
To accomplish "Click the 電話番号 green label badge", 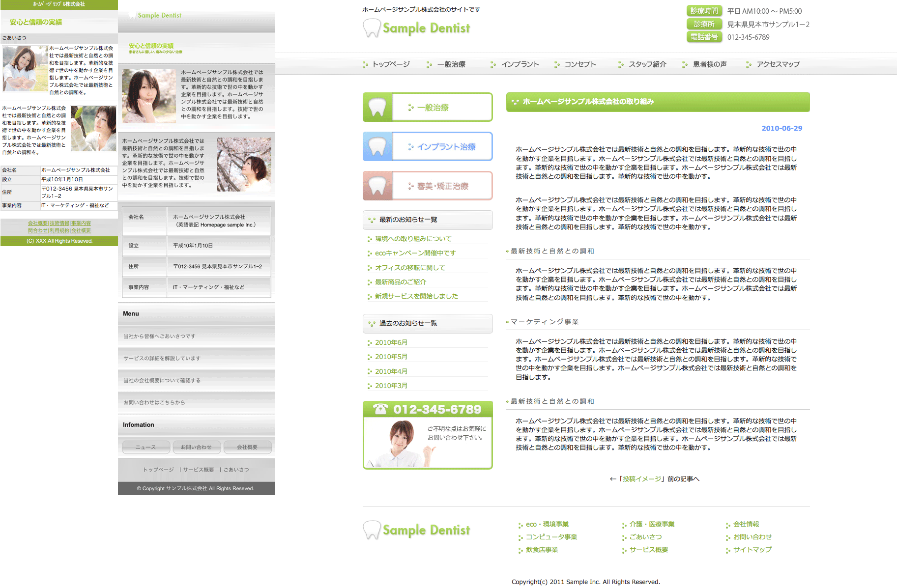I will coord(704,37).
